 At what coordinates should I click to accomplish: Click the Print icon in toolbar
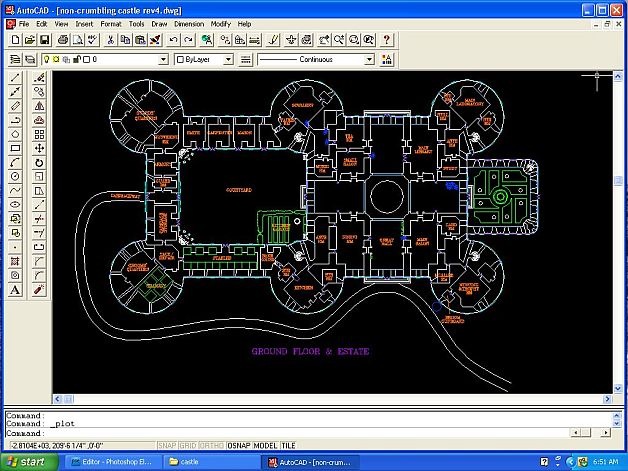[63, 40]
